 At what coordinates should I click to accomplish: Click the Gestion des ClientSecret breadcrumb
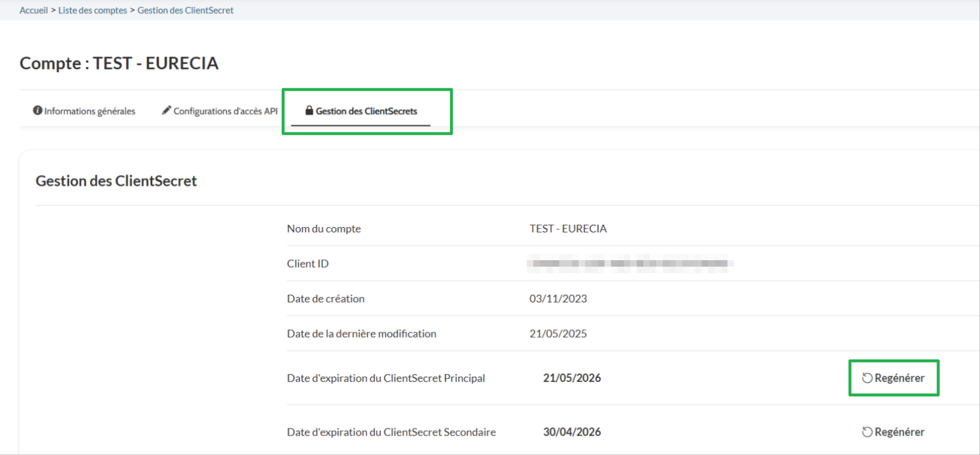pos(185,10)
